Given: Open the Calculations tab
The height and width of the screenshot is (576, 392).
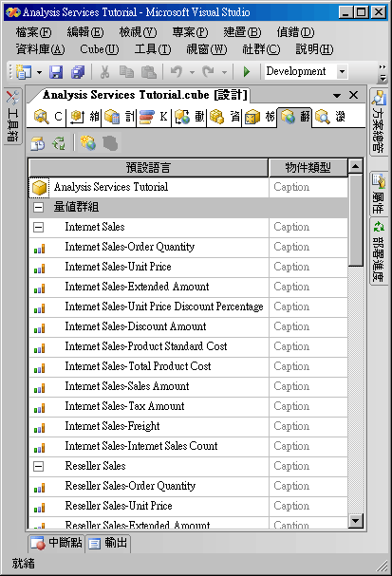Looking at the screenshot, I should (x=119, y=117).
